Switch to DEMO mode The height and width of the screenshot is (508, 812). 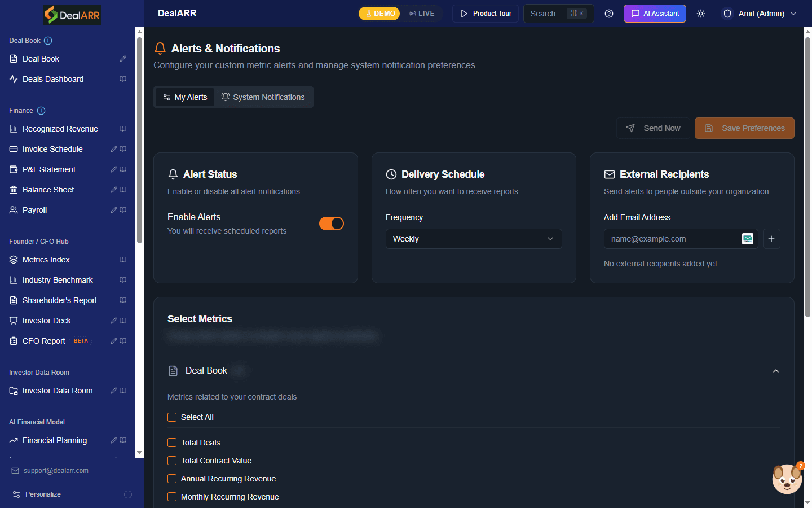(x=379, y=14)
